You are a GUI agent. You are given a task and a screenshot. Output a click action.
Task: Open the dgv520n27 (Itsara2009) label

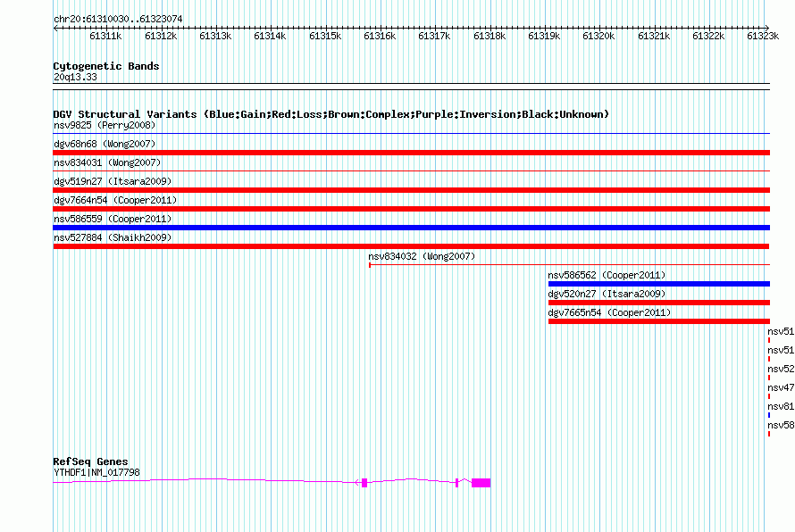[607, 294]
